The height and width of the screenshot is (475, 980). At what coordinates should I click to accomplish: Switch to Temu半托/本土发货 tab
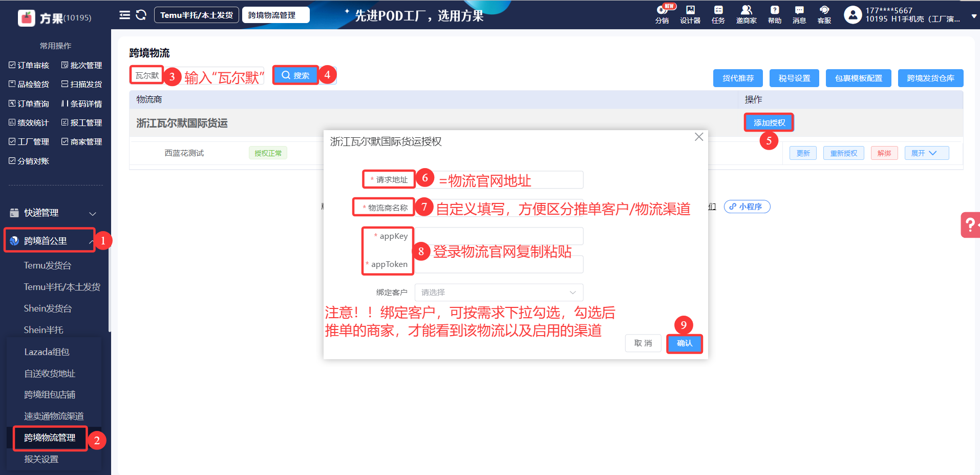[x=197, y=15]
